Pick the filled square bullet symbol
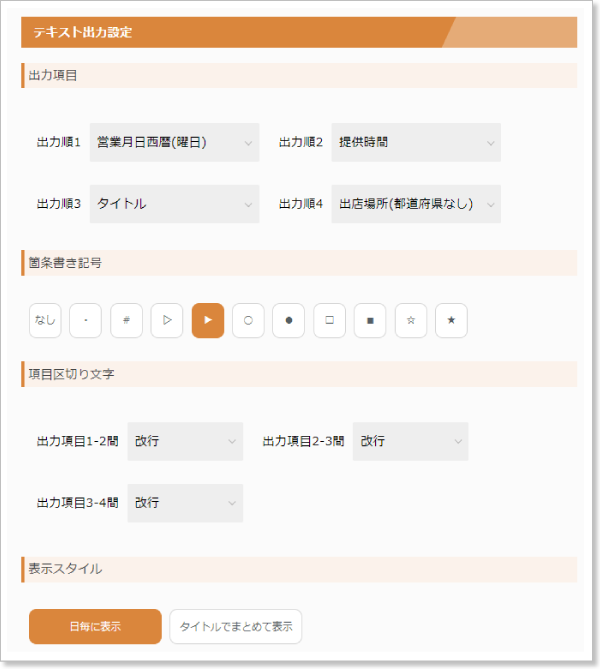This screenshot has height=669, width=600. click(370, 320)
